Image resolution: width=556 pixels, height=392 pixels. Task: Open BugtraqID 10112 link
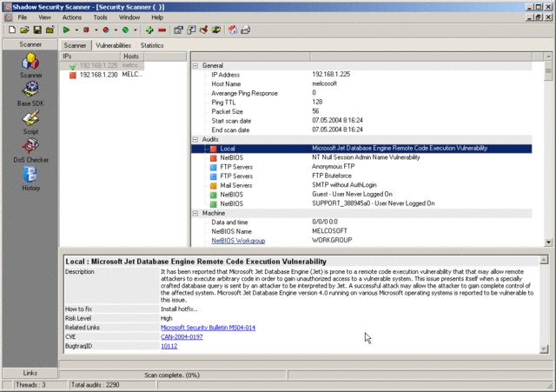169,346
